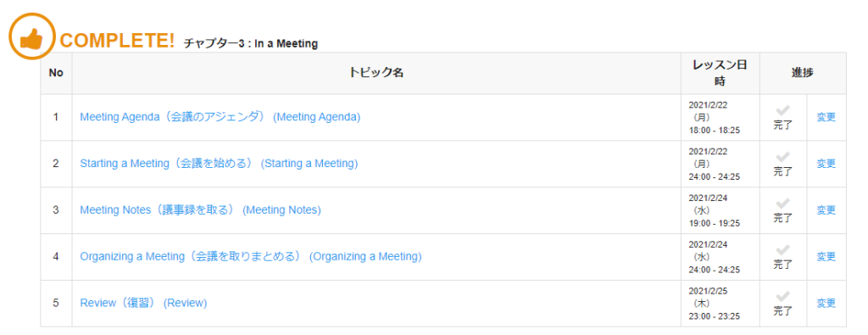Open the Meeting Notes topic link
The image size is (868, 335).
click(200, 210)
